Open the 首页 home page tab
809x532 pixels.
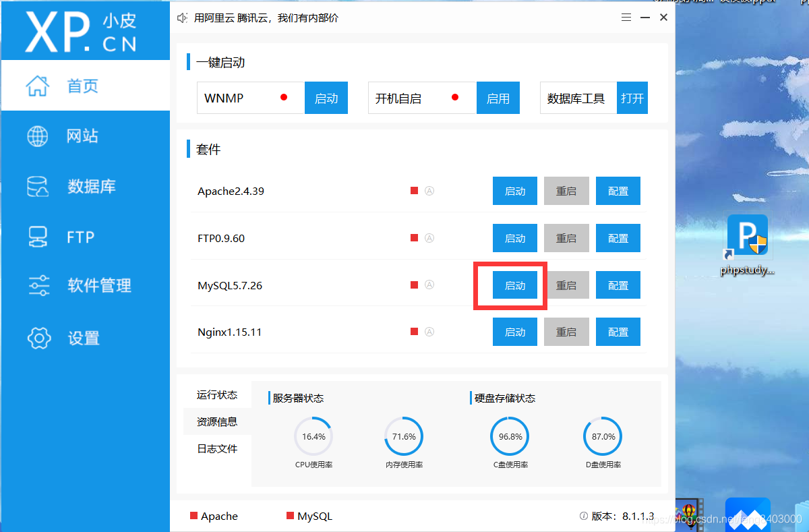(x=85, y=86)
